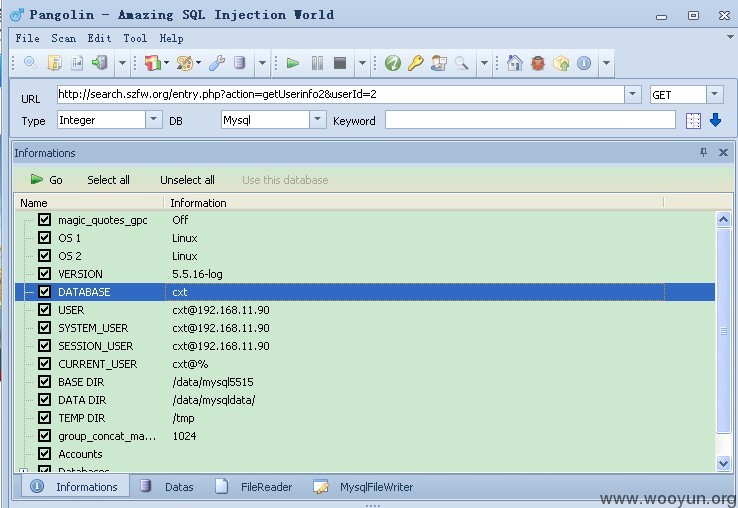Click Unselect all
This screenshot has width=738, height=508.
tap(187, 180)
